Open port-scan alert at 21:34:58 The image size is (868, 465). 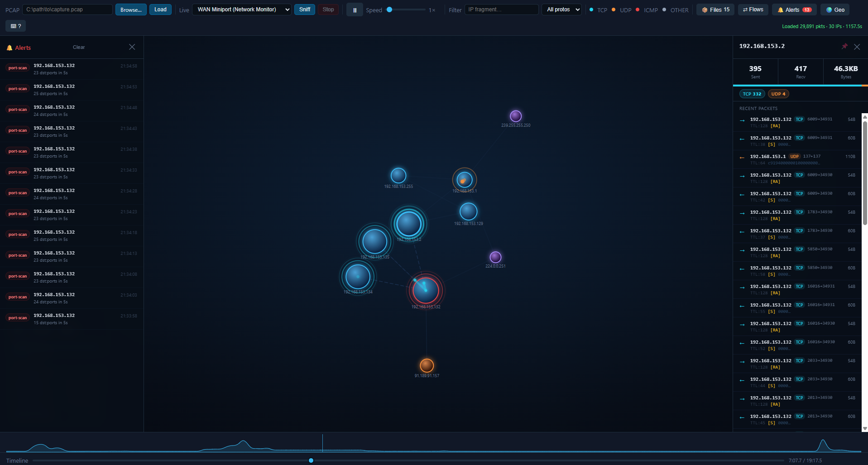click(72, 69)
